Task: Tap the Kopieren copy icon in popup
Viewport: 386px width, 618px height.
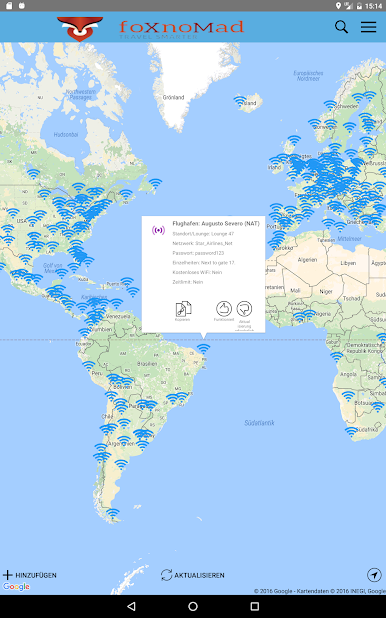Action: 183,309
